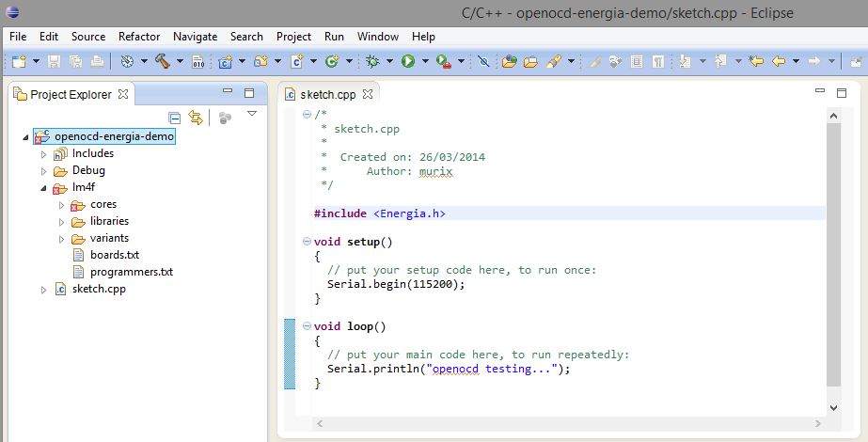Viewport: 868px width, 442px height.
Task: Select boards.txt in Project Explorer
Action: coord(115,255)
